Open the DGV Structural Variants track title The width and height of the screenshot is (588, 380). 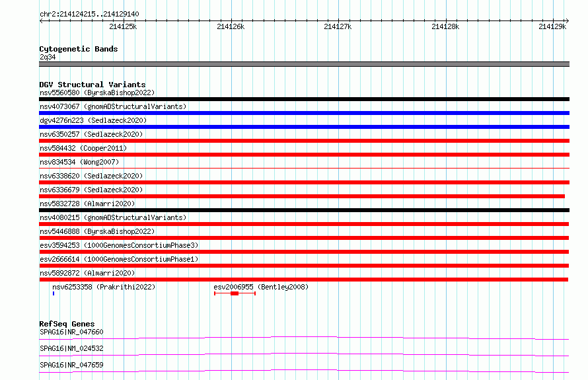92,85
